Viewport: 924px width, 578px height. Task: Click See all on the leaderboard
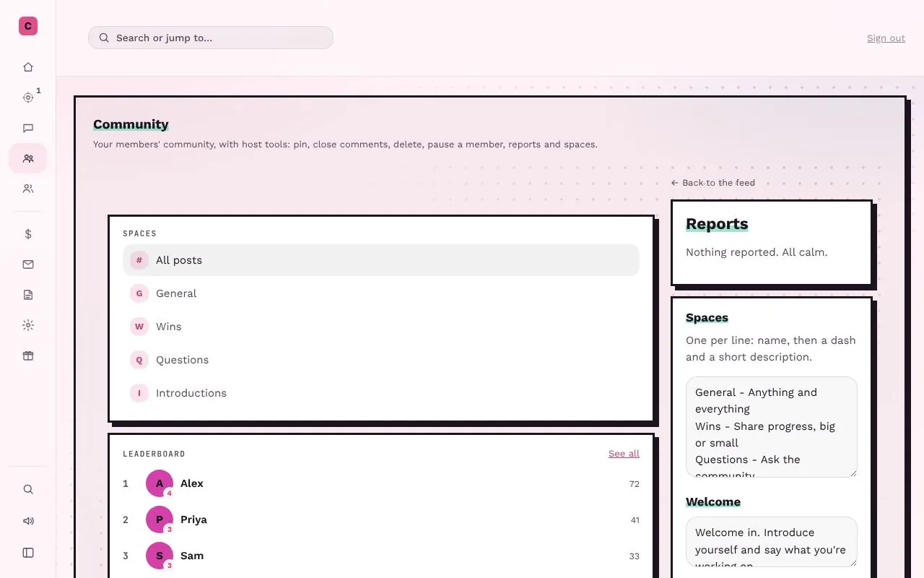(624, 454)
